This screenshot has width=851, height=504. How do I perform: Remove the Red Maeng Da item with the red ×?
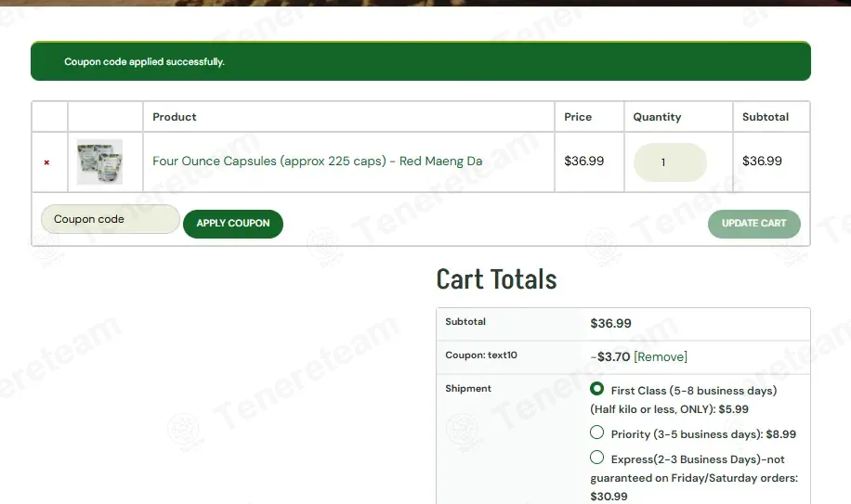(46, 162)
